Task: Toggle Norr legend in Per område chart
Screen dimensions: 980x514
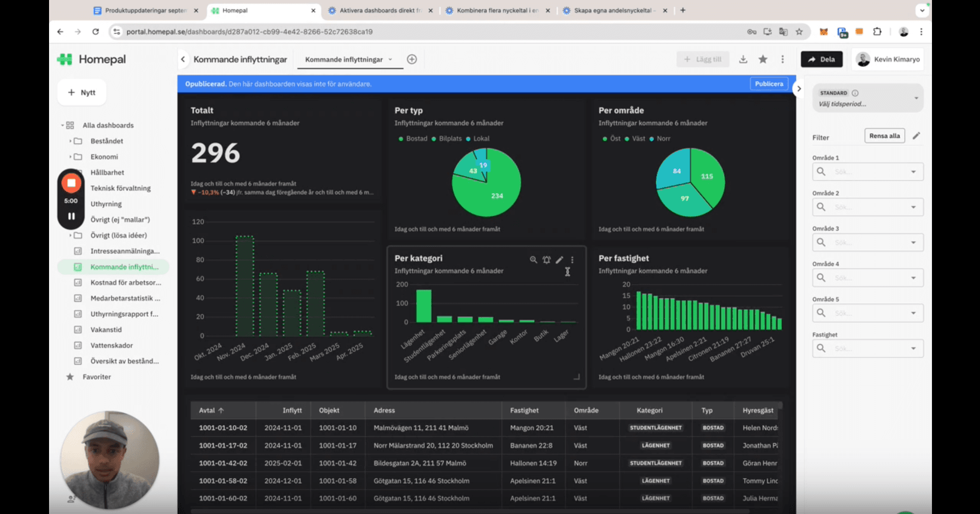Action: coord(660,138)
